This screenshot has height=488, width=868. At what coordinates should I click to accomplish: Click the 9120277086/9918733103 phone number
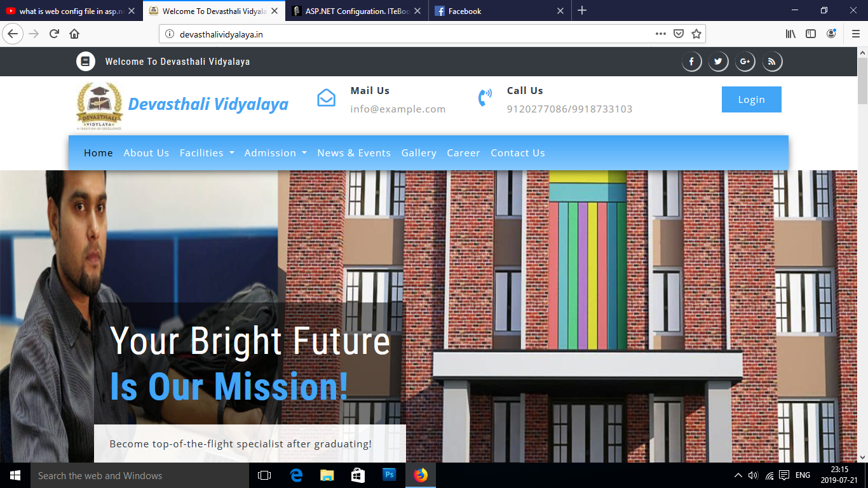tap(569, 109)
